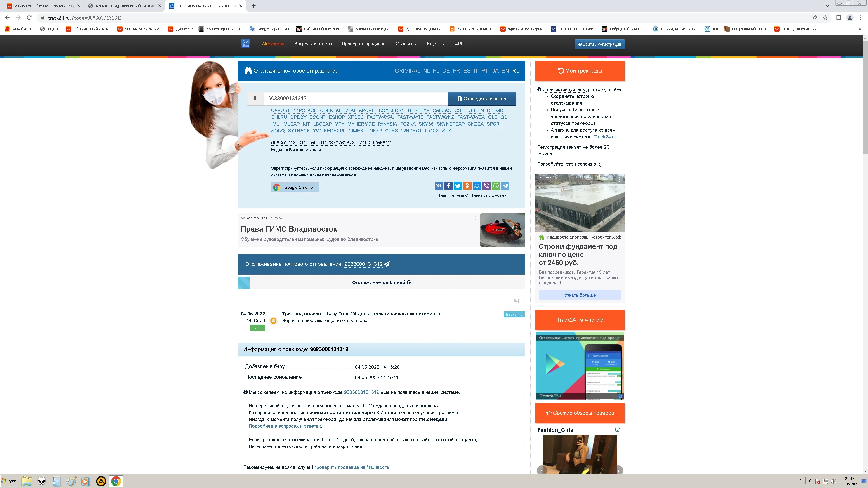Open Chrome from the Windows taskbar
Viewport: 868px width, 488px height.
click(116, 481)
